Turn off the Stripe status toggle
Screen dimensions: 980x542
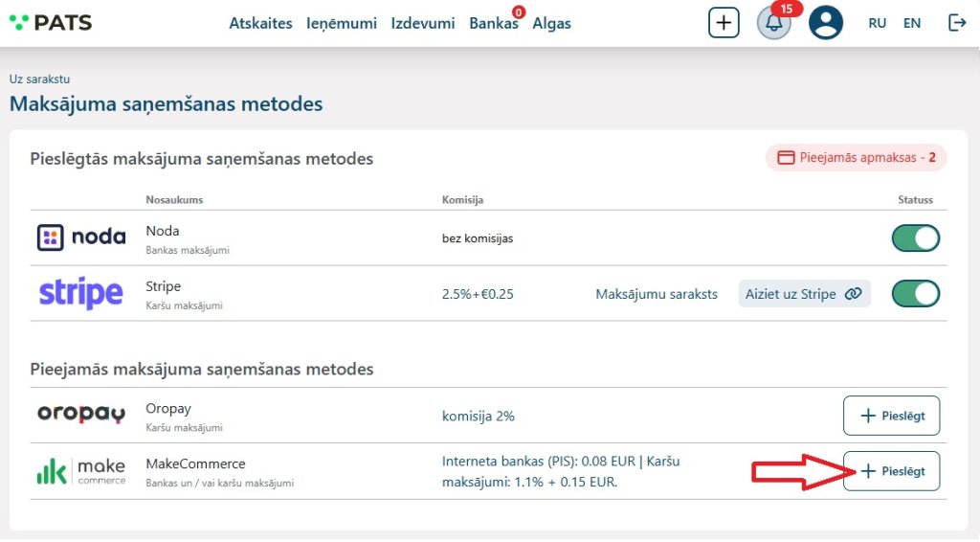(x=915, y=294)
